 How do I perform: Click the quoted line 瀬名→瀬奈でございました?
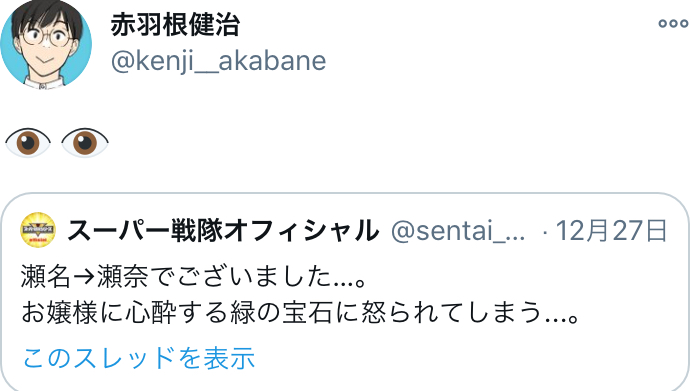(193, 277)
